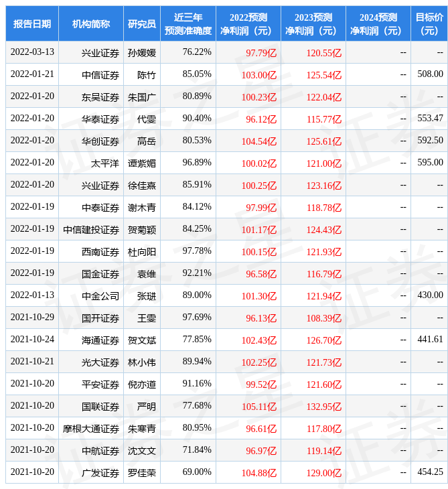Click profit value 104.54亿
The width and height of the screenshot is (448, 489).
pyautogui.click(x=259, y=141)
